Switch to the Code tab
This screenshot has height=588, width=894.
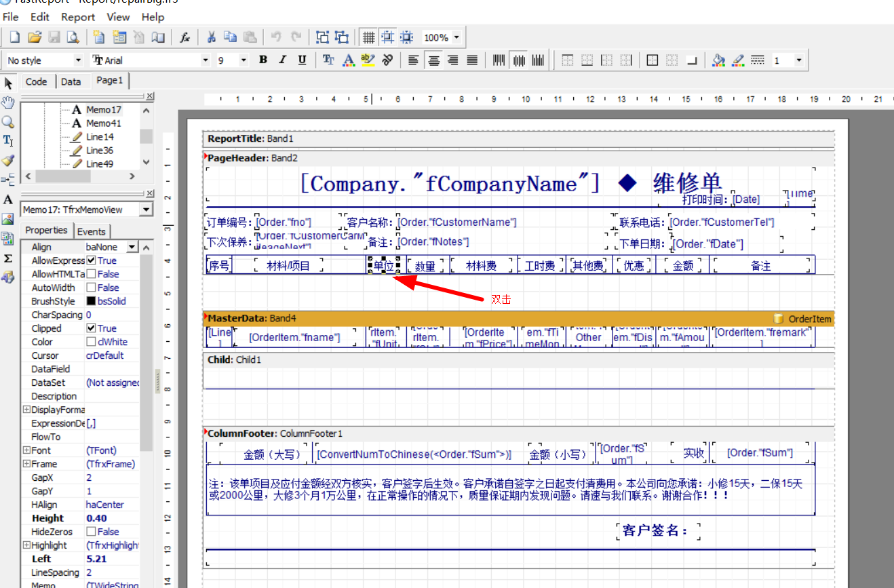click(x=36, y=81)
